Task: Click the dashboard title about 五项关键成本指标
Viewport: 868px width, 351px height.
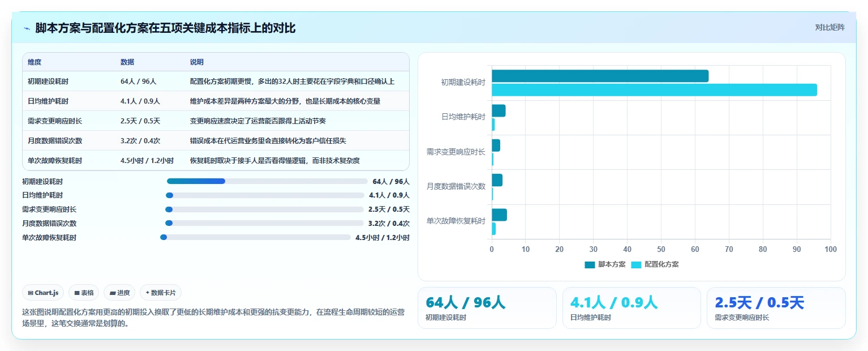Action: pyautogui.click(x=165, y=28)
